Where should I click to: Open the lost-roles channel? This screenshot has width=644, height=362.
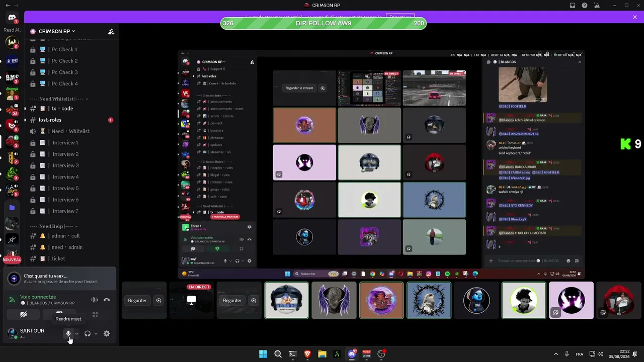pos(71,120)
